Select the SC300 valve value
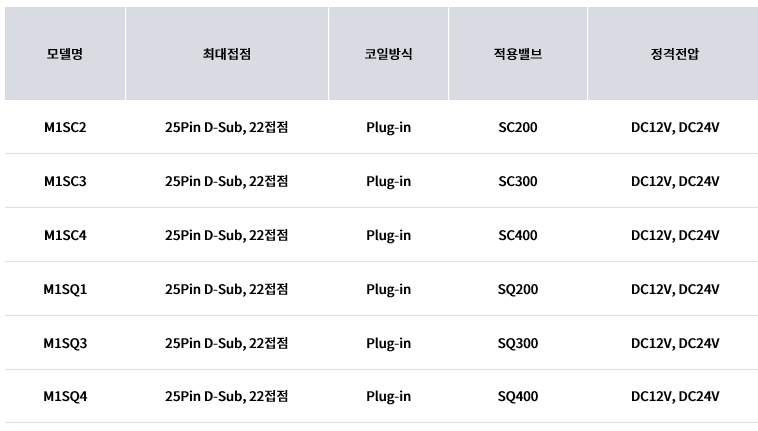Viewport: 758px width, 431px height. pyautogui.click(x=518, y=181)
